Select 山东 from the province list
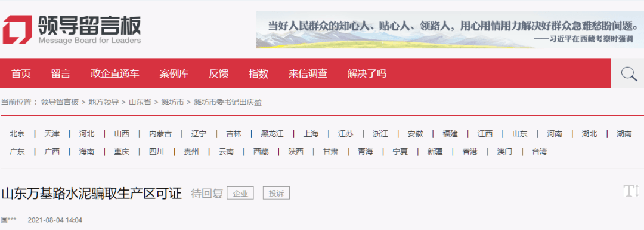This screenshot has height=230, width=644. (519, 134)
